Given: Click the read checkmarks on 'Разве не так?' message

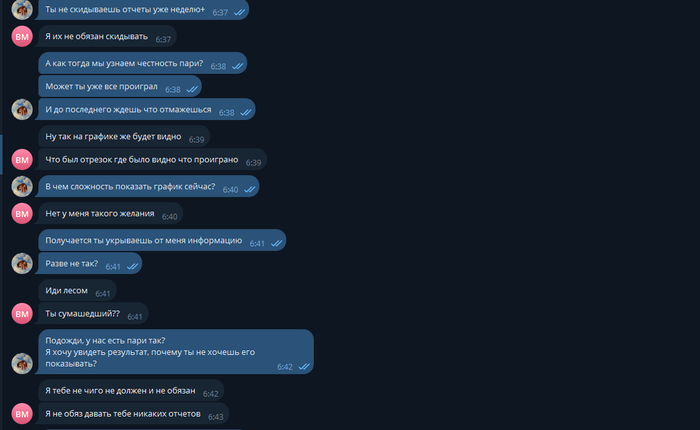Looking at the screenshot, I should click(x=133, y=266).
